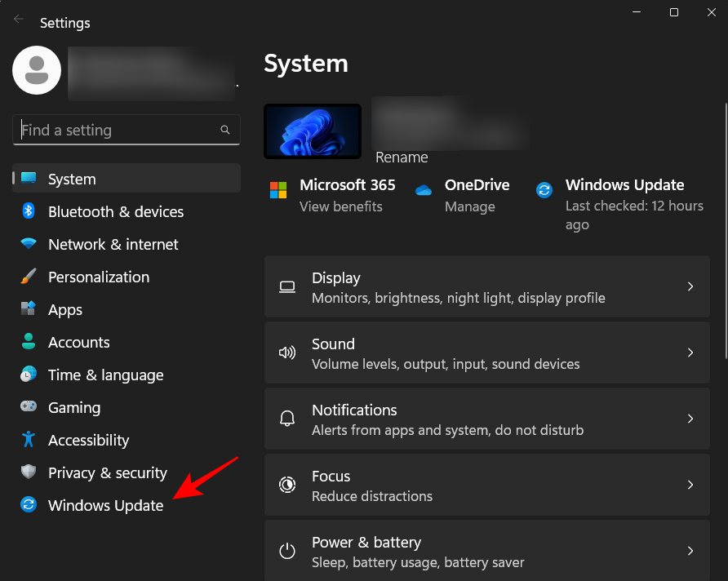Open Gaming settings
This screenshot has width=728, height=581.
127,407
